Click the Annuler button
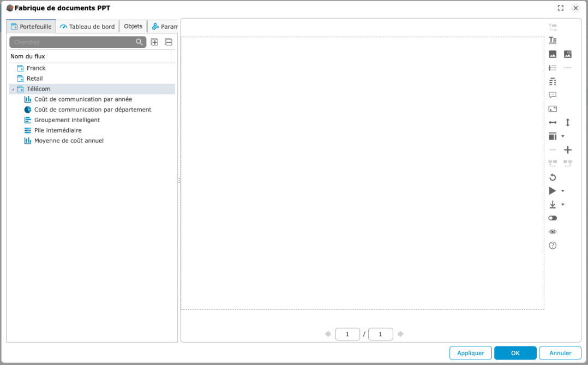The image size is (588, 365). point(560,353)
